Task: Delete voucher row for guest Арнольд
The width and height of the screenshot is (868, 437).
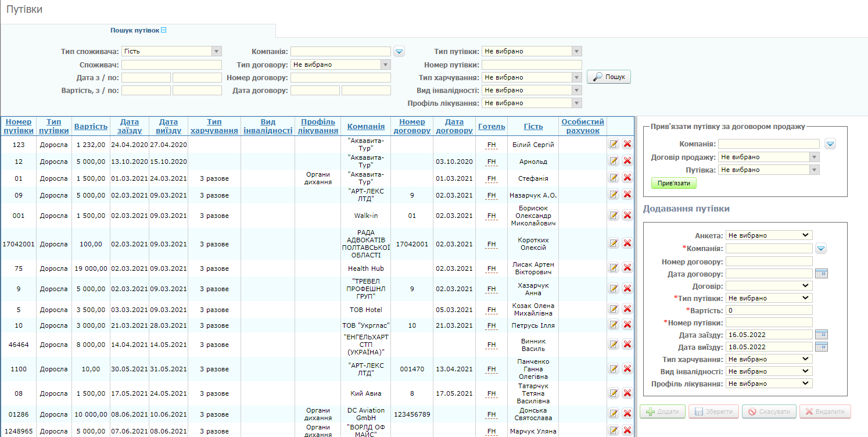Action: (x=627, y=161)
